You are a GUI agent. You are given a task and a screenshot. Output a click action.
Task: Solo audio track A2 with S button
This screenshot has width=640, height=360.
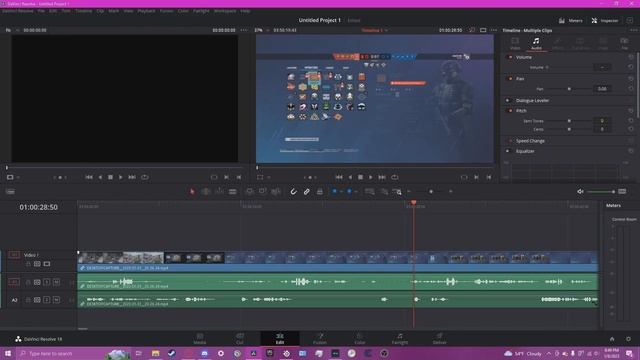[x=47, y=300]
